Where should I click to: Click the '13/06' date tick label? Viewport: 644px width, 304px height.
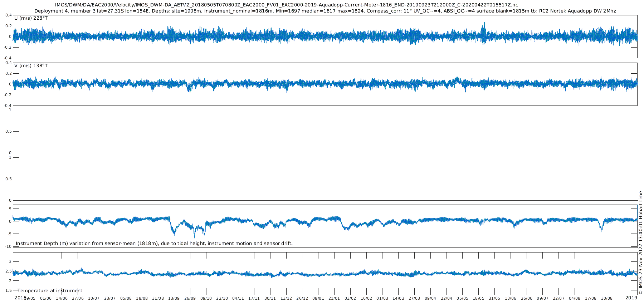pyautogui.click(x=511, y=298)
